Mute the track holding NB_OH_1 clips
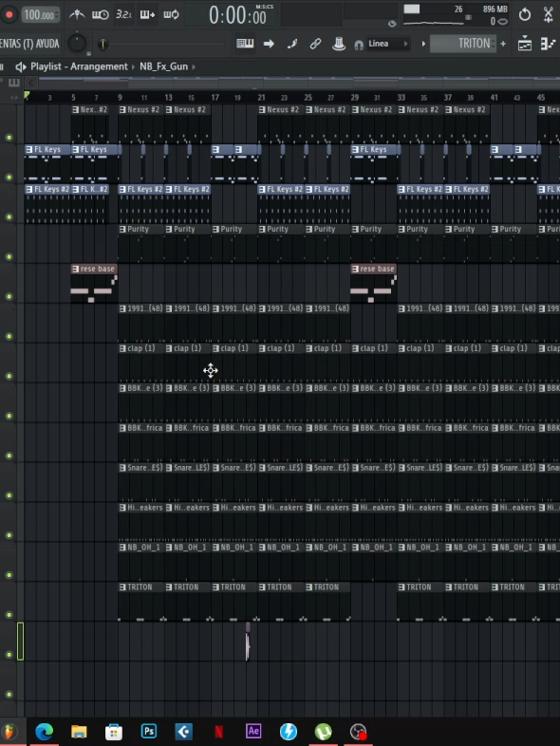The width and height of the screenshot is (560, 746). [x=9, y=575]
